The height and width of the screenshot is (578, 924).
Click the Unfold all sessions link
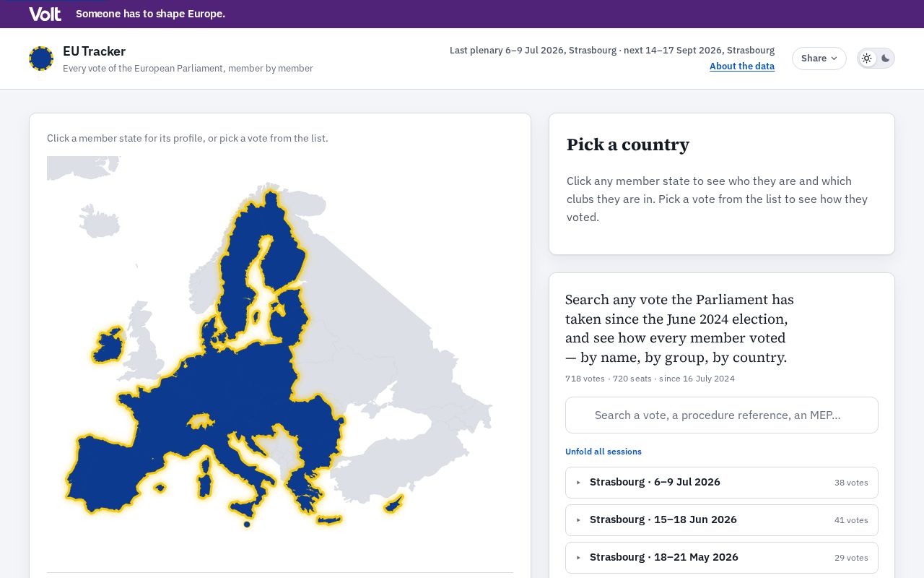coord(603,452)
